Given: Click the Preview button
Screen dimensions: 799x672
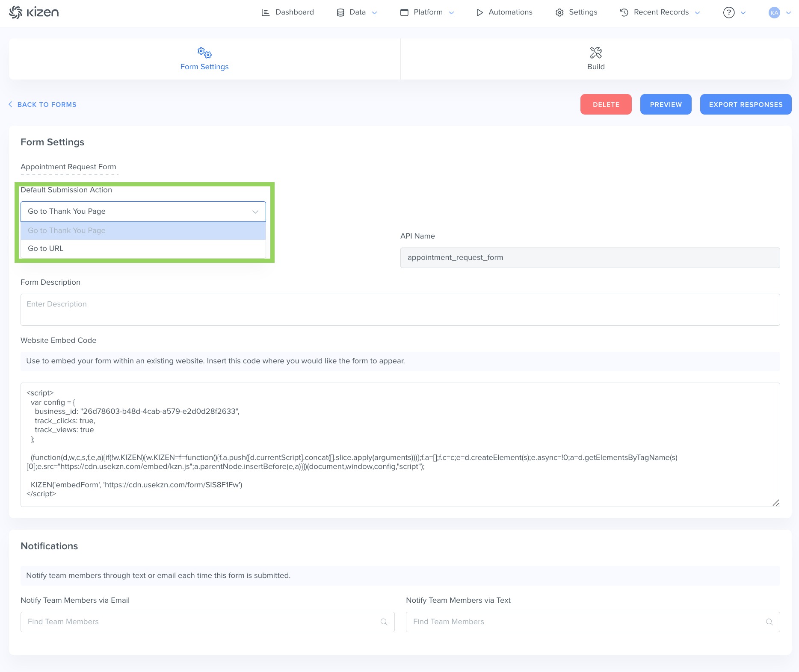Looking at the screenshot, I should [666, 104].
